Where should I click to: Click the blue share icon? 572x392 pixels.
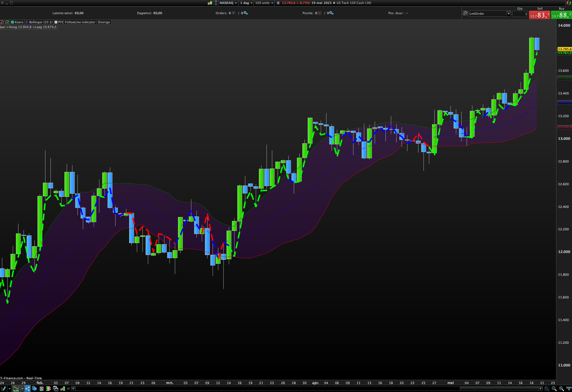point(28,389)
